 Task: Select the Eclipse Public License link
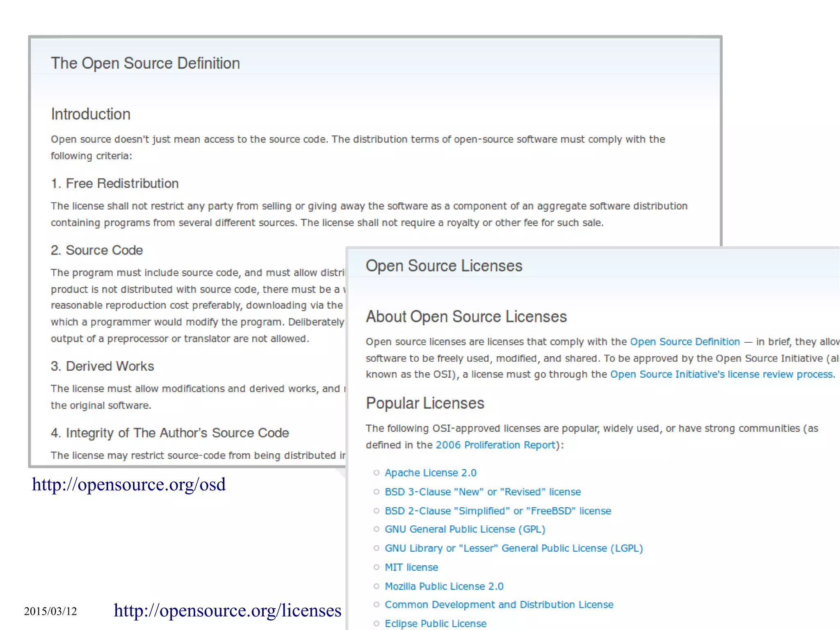pyautogui.click(x=436, y=623)
